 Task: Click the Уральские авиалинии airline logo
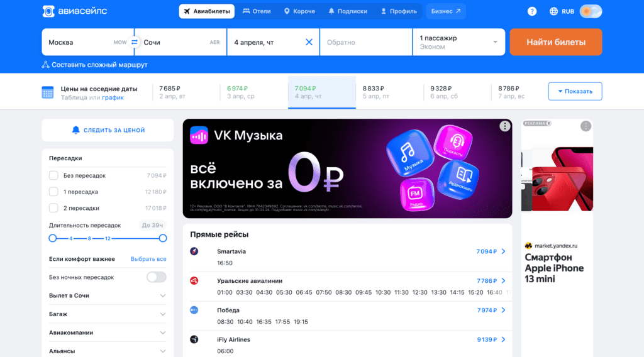pos(194,281)
